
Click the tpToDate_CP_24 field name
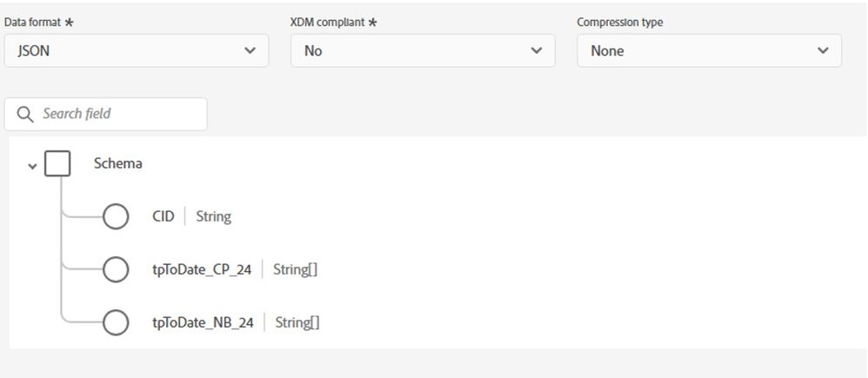[201, 269]
